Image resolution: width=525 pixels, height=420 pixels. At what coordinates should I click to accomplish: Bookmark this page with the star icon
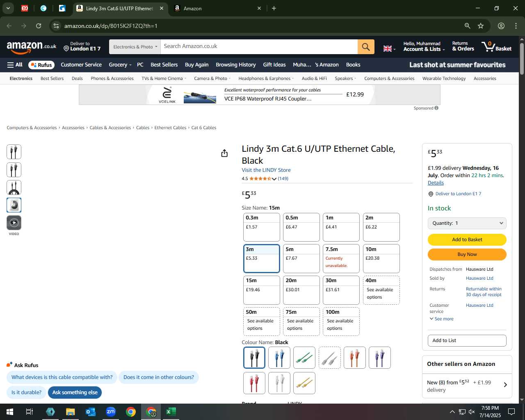click(481, 26)
